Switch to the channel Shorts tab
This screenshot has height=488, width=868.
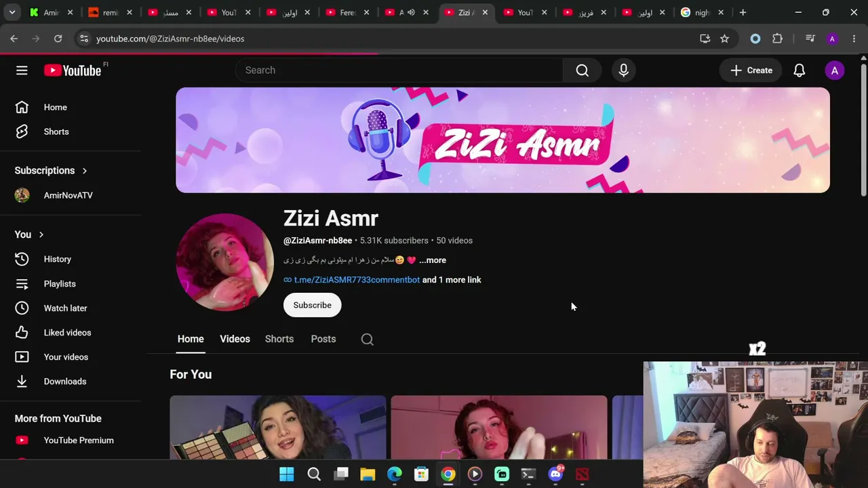(279, 339)
